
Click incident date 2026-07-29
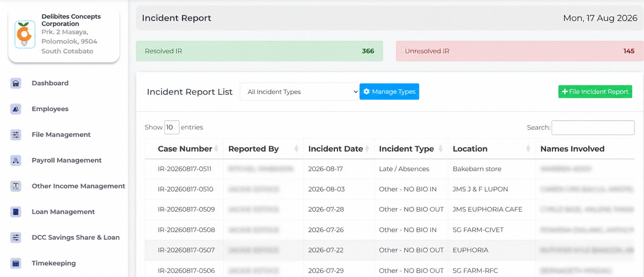pyautogui.click(x=326, y=271)
